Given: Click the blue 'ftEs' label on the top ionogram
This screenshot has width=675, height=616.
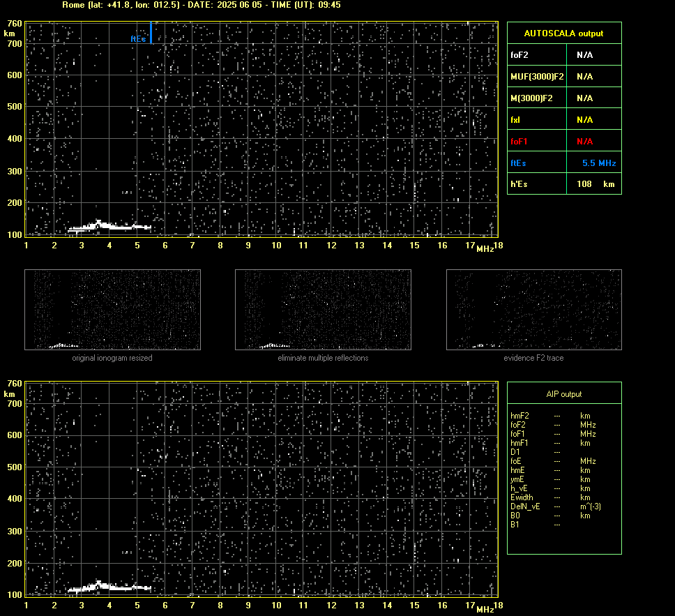Looking at the screenshot, I should 138,39.
